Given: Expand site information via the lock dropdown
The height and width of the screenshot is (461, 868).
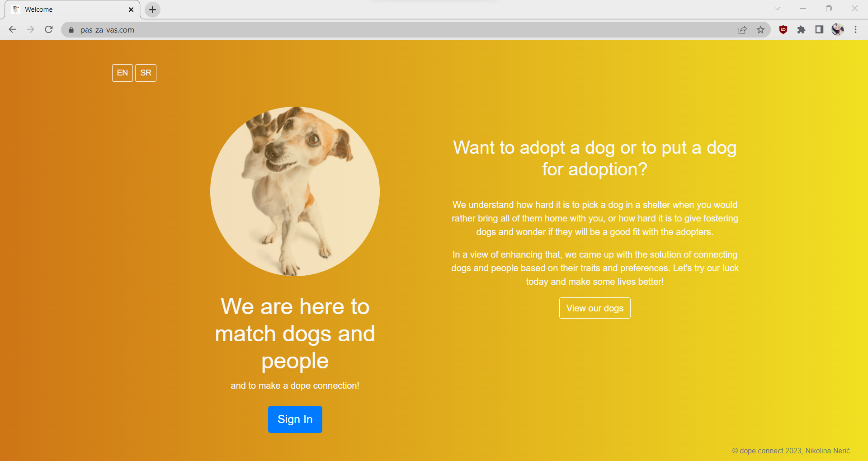Looking at the screenshot, I should click(x=71, y=30).
